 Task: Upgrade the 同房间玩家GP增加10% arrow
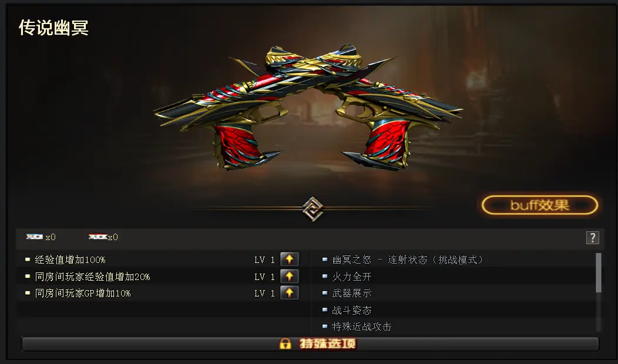point(289,293)
